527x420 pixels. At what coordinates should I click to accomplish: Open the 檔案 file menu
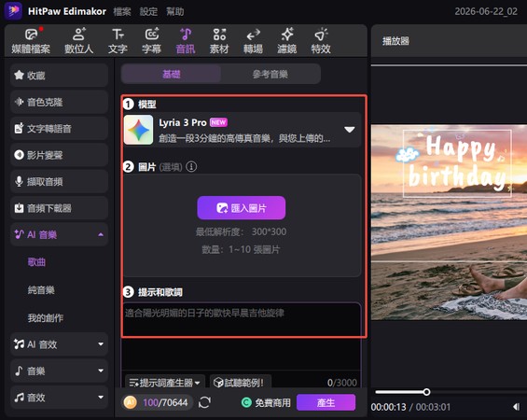pyautogui.click(x=122, y=12)
